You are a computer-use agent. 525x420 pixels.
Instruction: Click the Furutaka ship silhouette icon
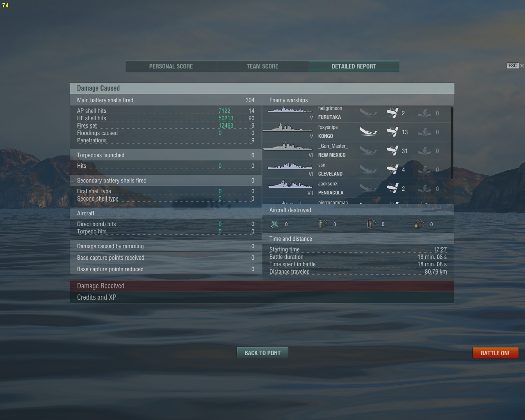(290, 110)
